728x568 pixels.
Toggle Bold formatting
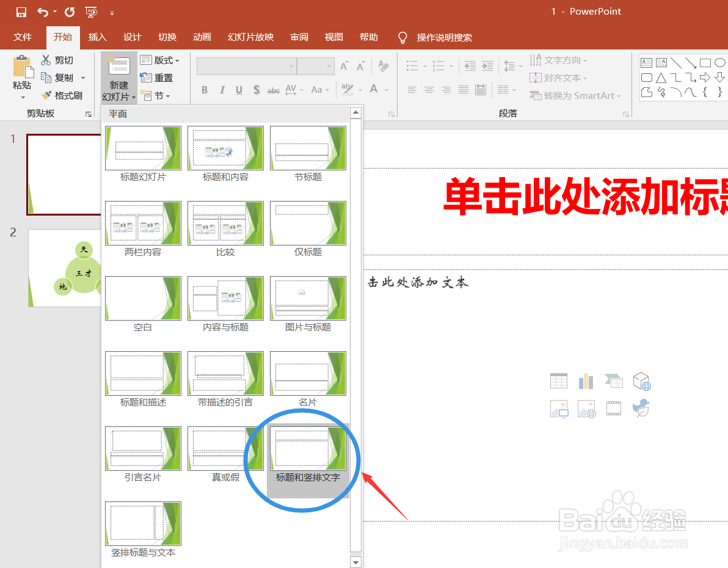click(x=204, y=90)
